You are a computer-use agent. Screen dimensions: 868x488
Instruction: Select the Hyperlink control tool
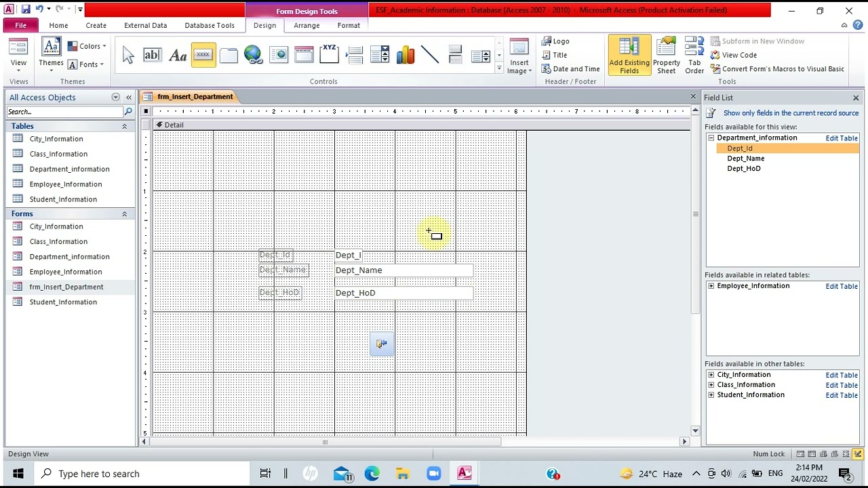pos(253,56)
